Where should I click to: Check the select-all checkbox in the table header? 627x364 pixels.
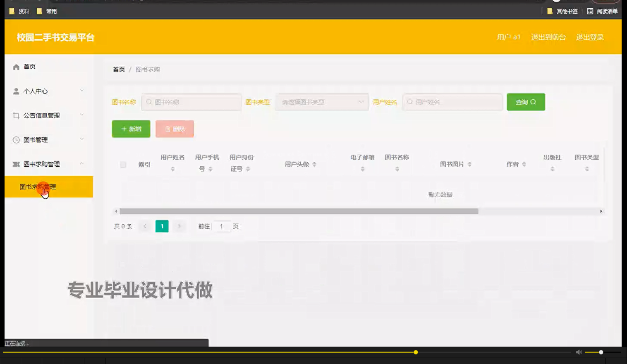(123, 164)
